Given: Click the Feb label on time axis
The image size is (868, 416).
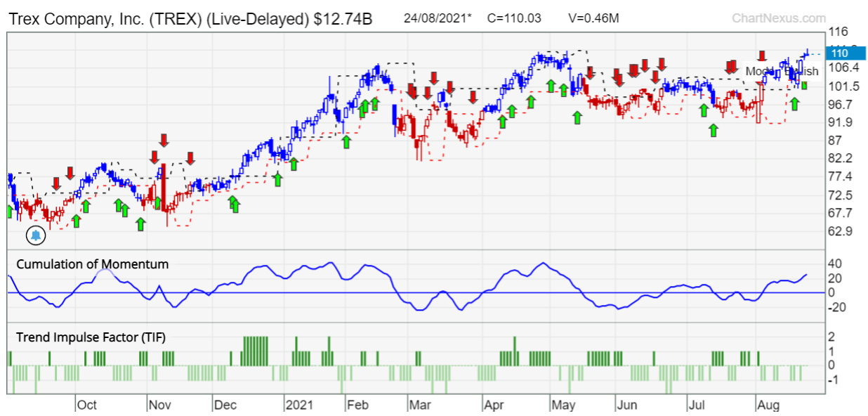Looking at the screenshot, I should click(358, 405).
